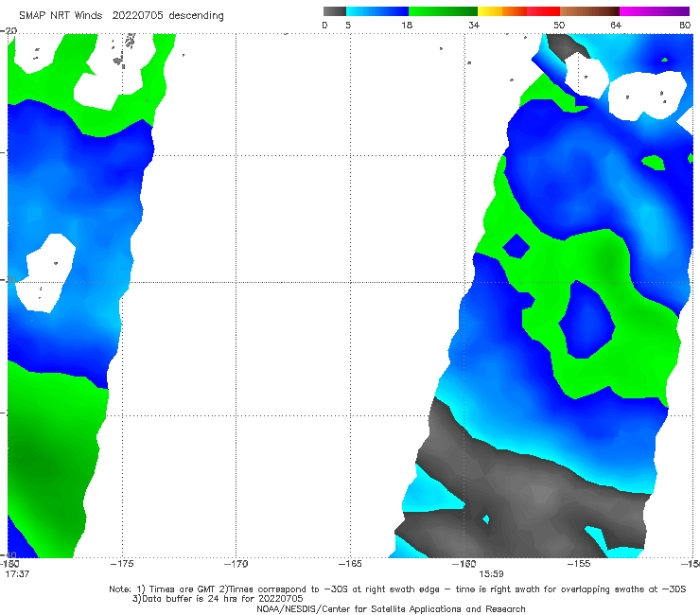Click the swath time '15:59'
This screenshot has height=615, width=700.
point(491,574)
